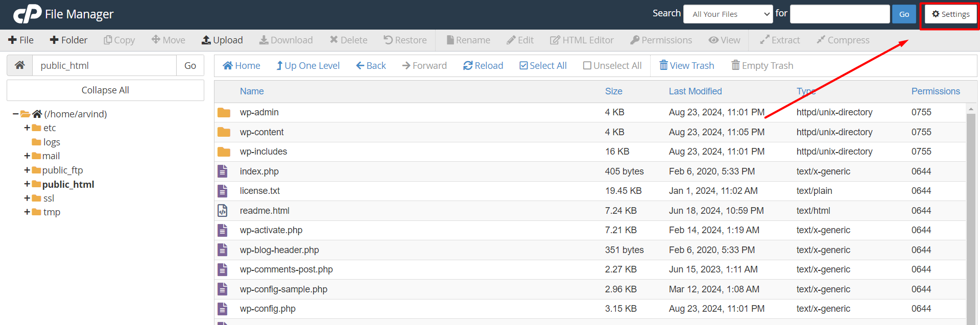Select wp-config.php file name
The height and width of the screenshot is (325, 980).
pos(268,309)
